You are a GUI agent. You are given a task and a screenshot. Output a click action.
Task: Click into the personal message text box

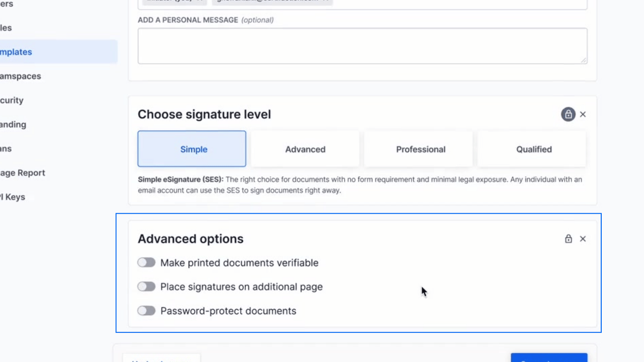point(362,46)
